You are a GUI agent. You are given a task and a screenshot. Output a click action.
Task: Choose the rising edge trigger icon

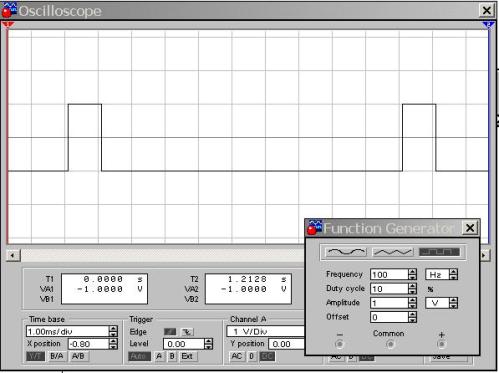click(170, 332)
